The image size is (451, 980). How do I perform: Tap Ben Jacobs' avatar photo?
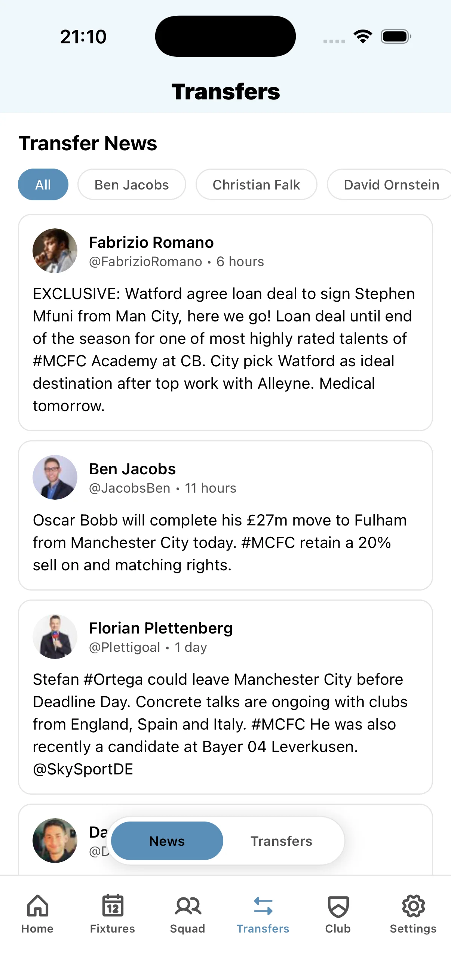(x=55, y=477)
